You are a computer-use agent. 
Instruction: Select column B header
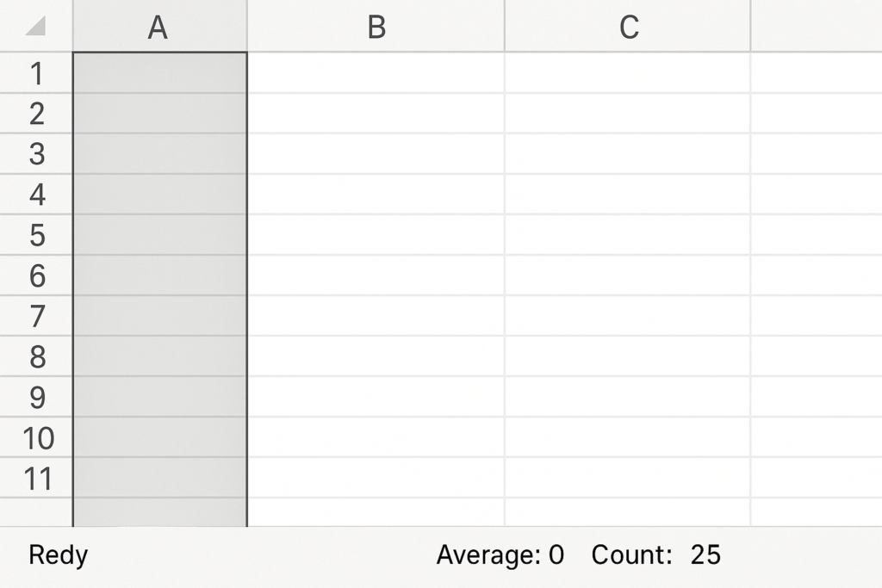pyautogui.click(x=376, y=27)
